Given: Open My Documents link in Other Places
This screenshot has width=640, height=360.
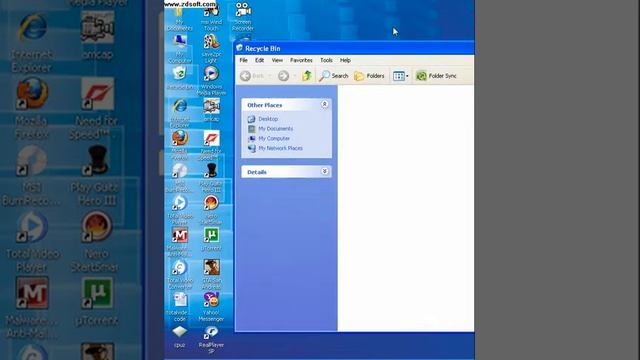Looking at the screenshot, I should coord(270,129).
